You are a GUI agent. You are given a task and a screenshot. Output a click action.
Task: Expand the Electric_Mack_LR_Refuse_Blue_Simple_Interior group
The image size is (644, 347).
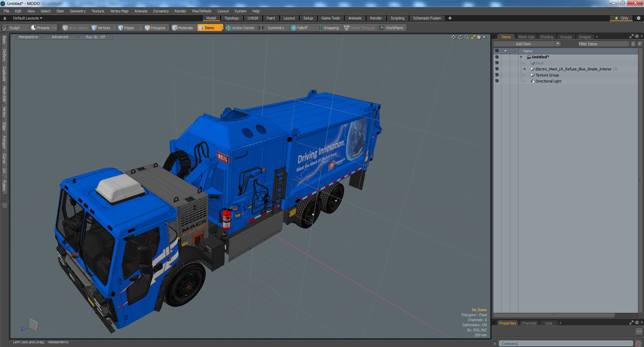tap(525, 69)
